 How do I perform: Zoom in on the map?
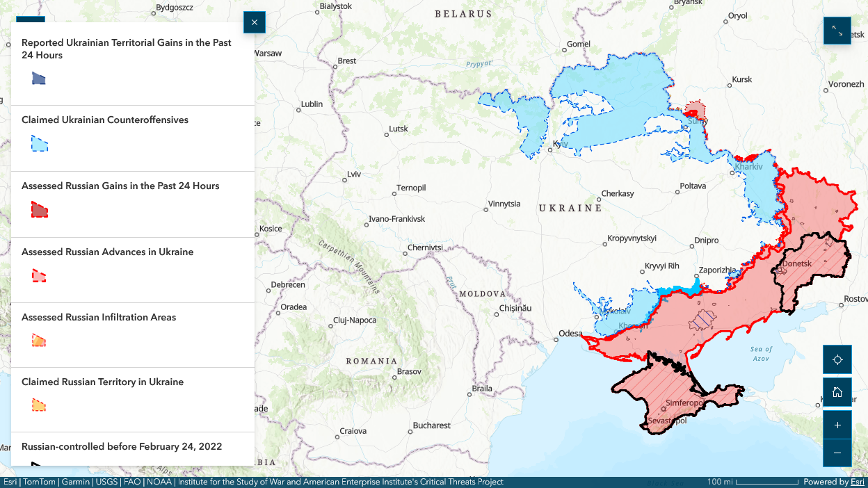(837, 425)
